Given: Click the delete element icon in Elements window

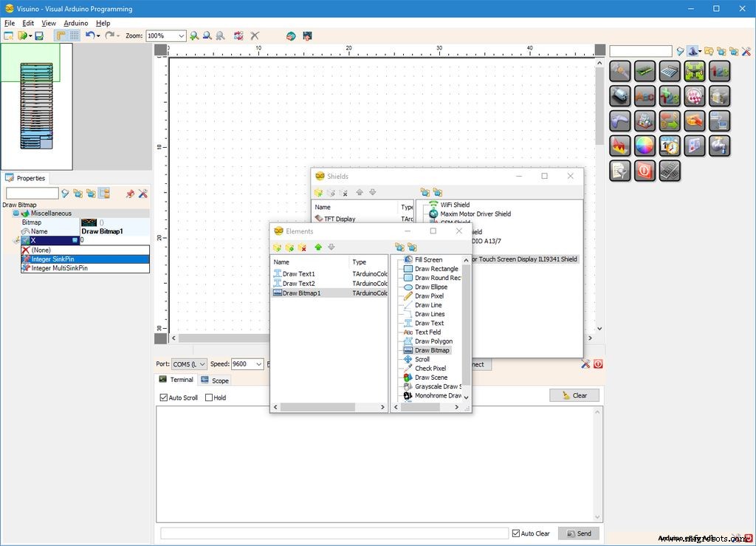Looking at the screenshot, I should click(x=302, y=247).
